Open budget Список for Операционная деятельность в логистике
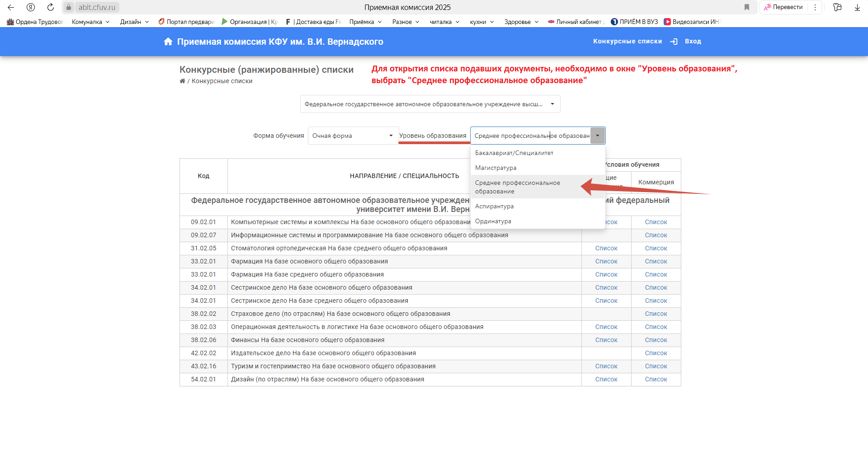The height and width of the screenshot is (451, 868). coord(606,327)
